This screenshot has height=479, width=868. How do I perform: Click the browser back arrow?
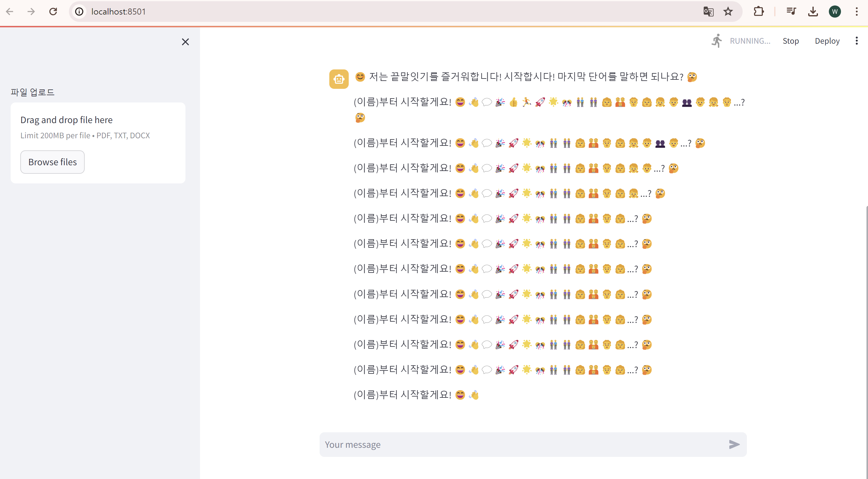(x=10, y=12)
